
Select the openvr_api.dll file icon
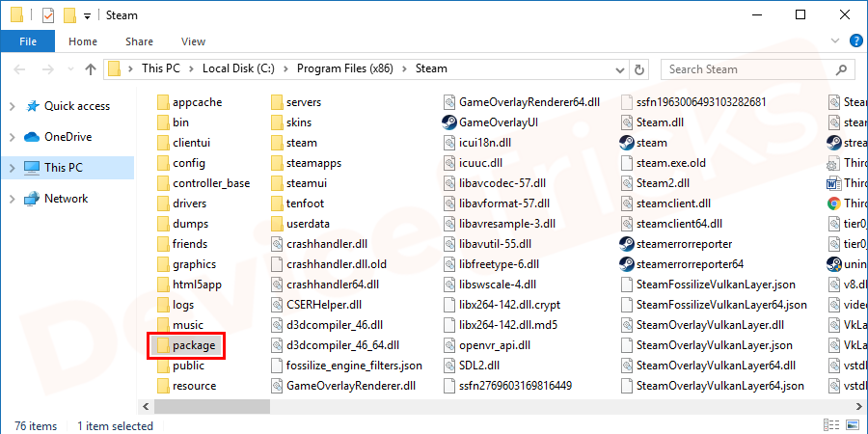(449, 345)
